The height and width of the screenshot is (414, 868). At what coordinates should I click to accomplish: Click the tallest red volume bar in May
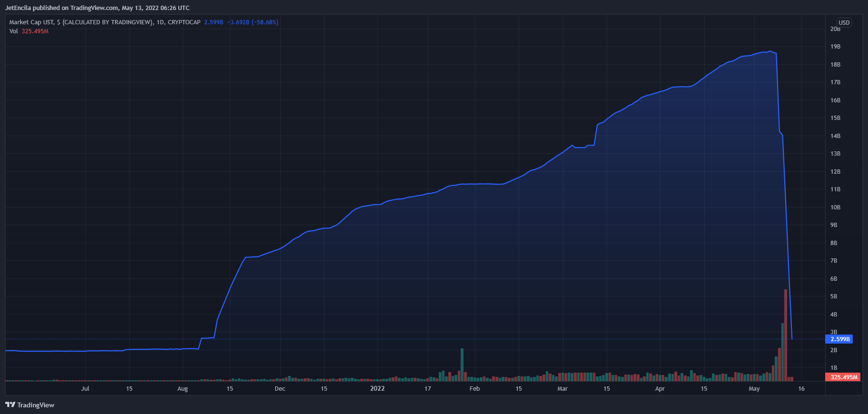[786, 335]
